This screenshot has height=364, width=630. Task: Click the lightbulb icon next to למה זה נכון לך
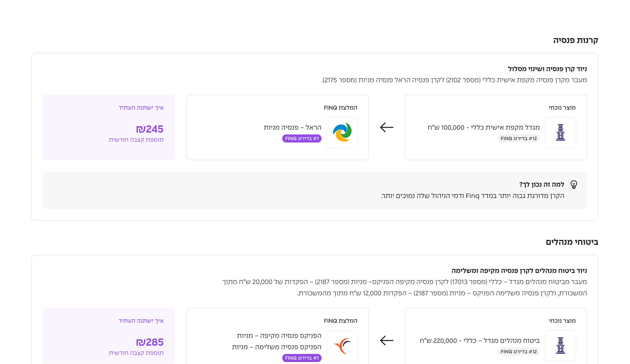574,185
